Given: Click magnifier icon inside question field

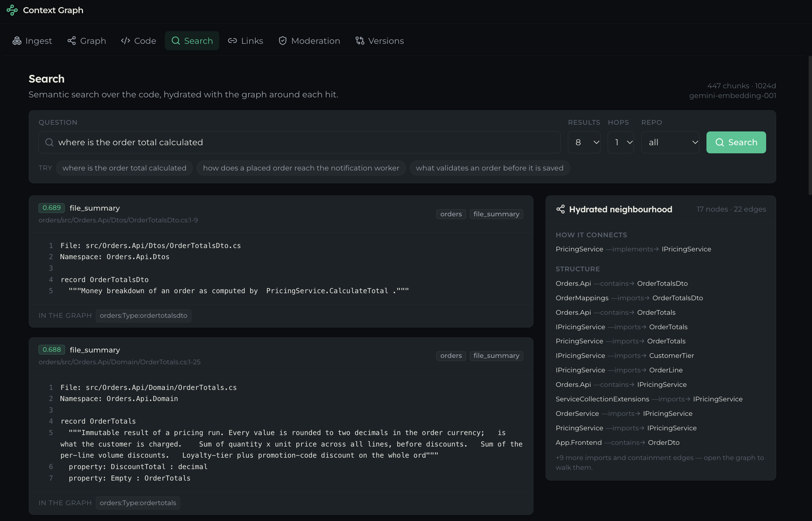Looking at the screenshot, I should pyautogui.click(x=50, y=142).
